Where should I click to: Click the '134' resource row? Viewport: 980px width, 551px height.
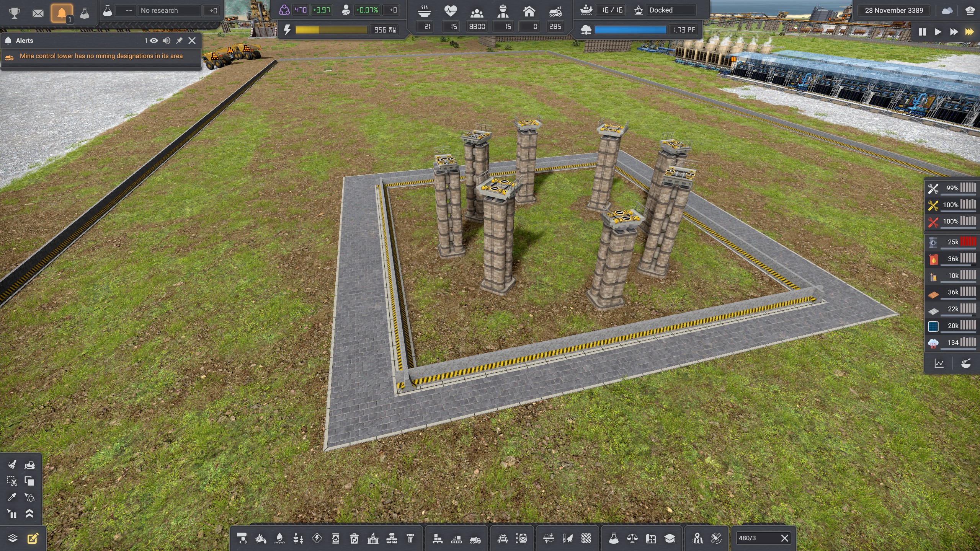point(952,343)
